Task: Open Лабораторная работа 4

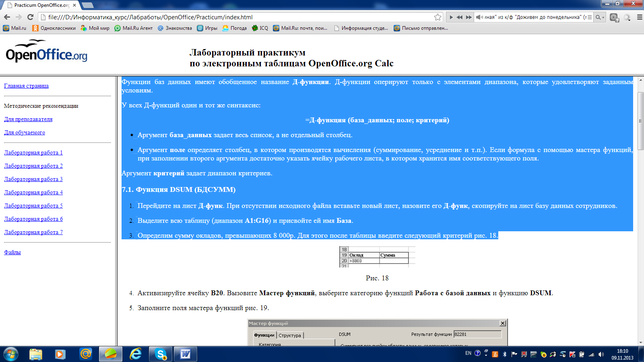Action: [33, 192]
